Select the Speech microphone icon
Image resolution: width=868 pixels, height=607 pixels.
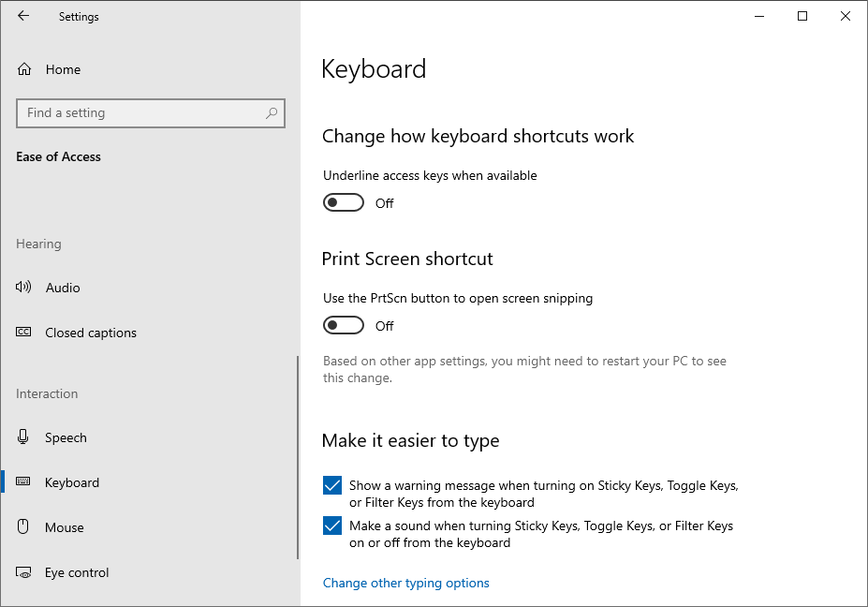pos(22,437)
